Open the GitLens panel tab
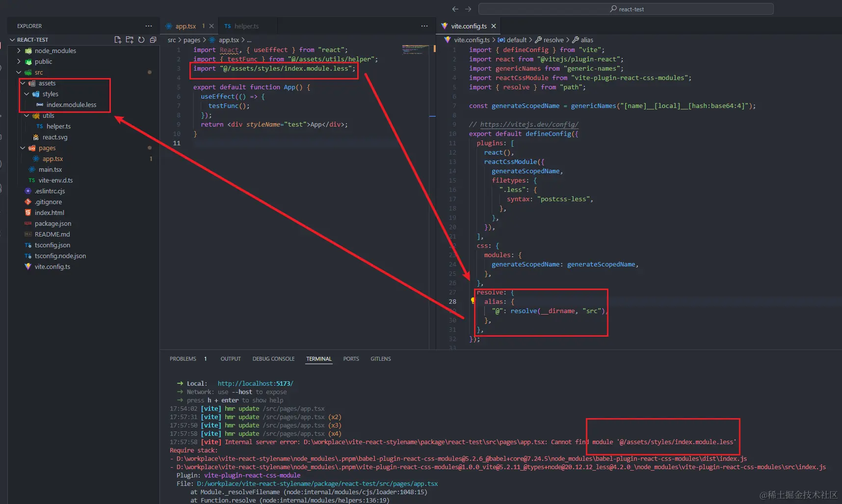Image resolution: width=842 pixels, height=504 pixels. [381, 359]
